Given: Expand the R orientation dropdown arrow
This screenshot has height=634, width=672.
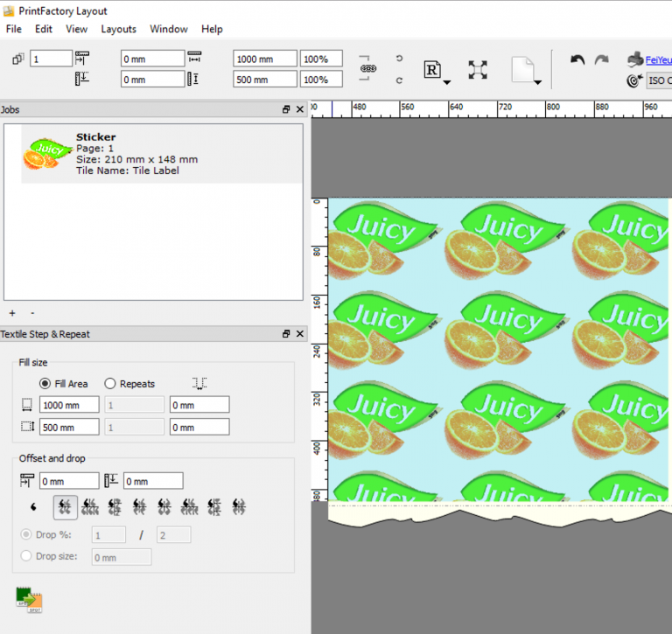Looking at the screenshot, I should 447,82.
